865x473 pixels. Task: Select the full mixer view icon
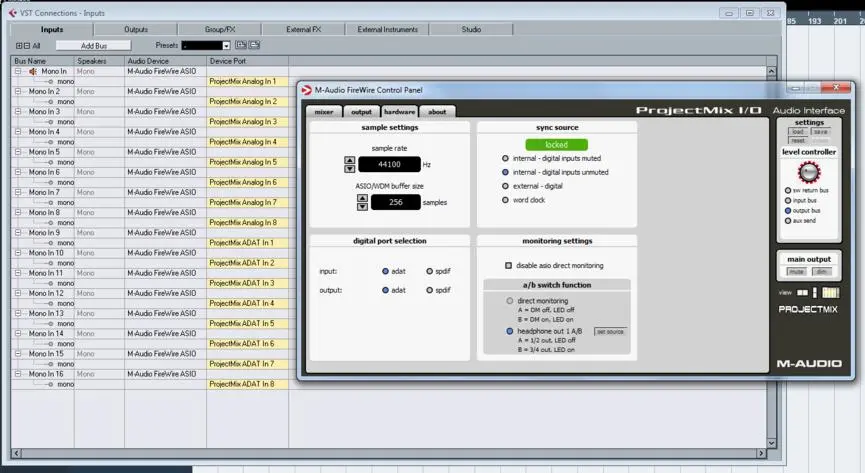830,293
